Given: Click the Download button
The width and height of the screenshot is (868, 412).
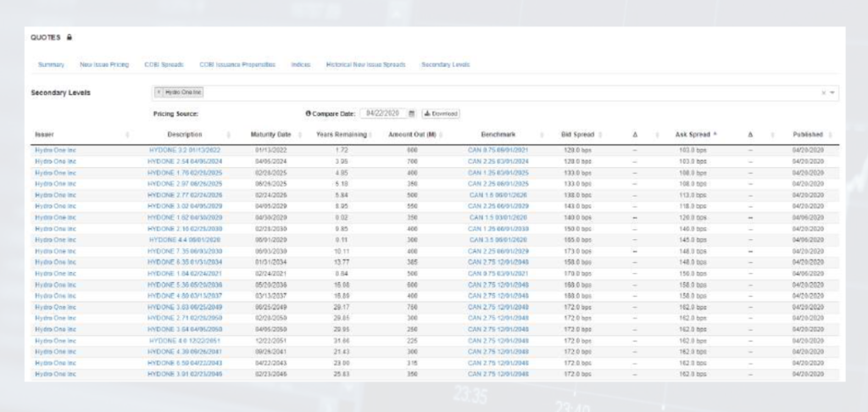Looking at the screenshot, I should (x=441, y=114).
